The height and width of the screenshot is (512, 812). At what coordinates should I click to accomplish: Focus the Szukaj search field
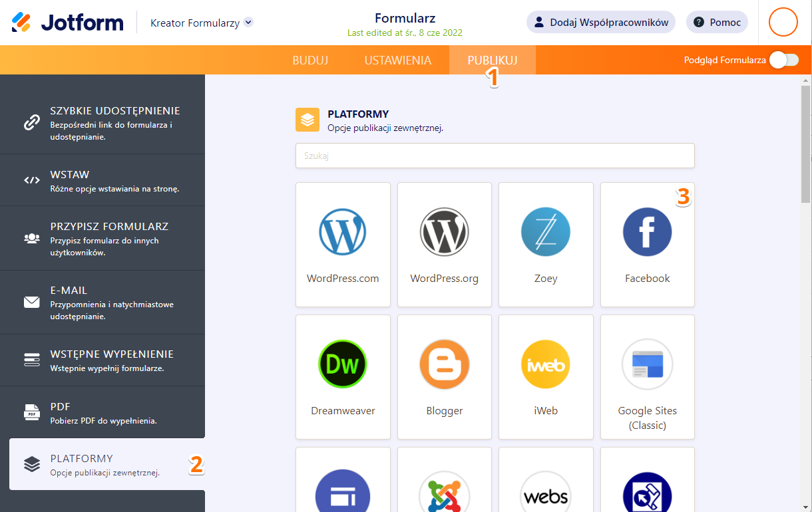point(495,156)
